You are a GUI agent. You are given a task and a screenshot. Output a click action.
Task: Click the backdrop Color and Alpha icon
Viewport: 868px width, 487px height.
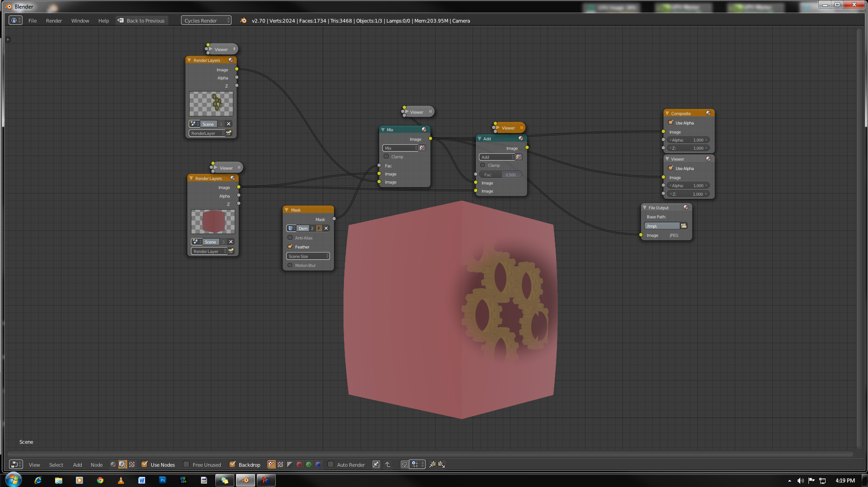[x=271, y=464]
